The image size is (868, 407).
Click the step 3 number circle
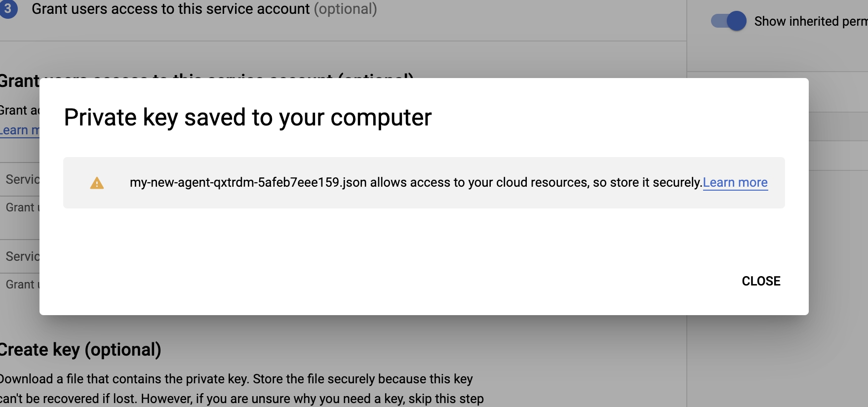point(8,9)
